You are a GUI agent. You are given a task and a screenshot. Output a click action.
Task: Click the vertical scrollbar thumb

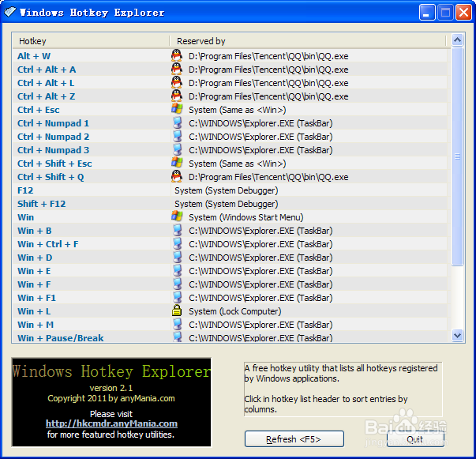pos(457,156)
